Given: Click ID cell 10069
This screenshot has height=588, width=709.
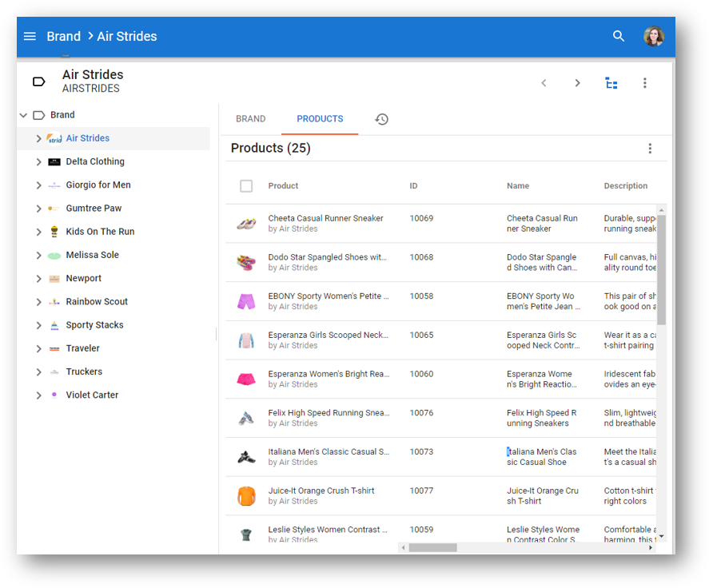Looking at the screenshot, I should tap(421, 218).
